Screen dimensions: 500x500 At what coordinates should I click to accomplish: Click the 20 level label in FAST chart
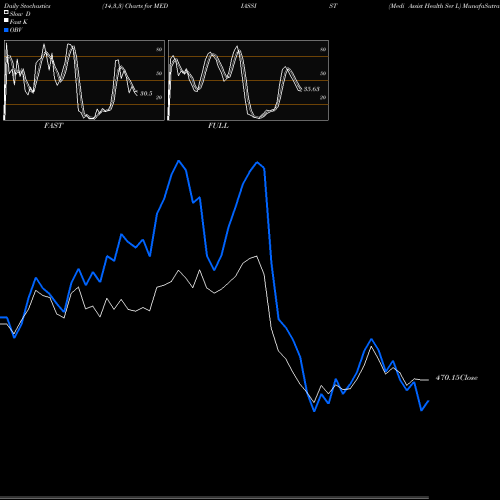[x=159, y=97]
